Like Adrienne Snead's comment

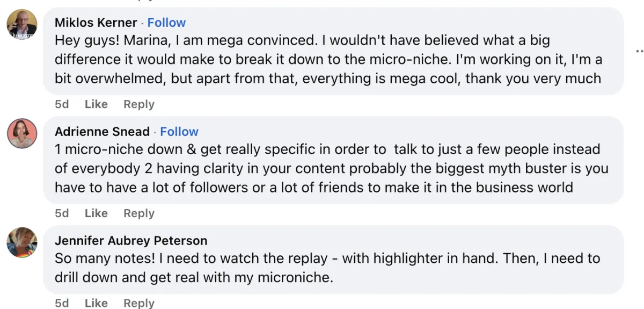tap(96, 213)
